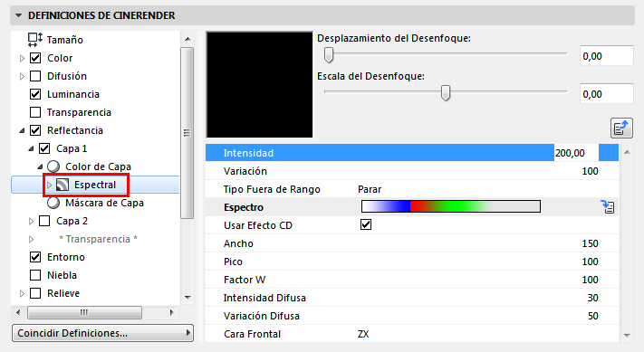Click the tree horizontal scroll right arrow

coord(172,312)
